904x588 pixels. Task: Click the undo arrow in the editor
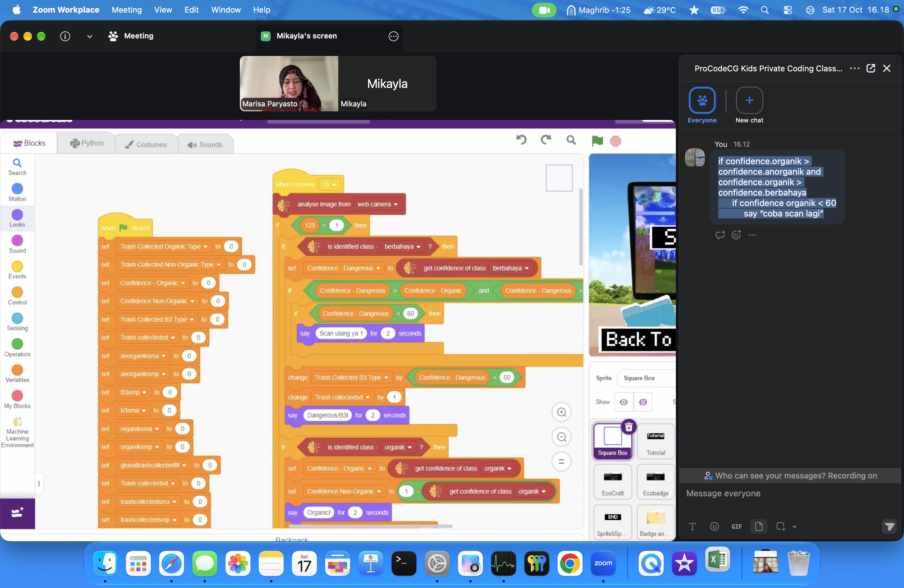521,140
